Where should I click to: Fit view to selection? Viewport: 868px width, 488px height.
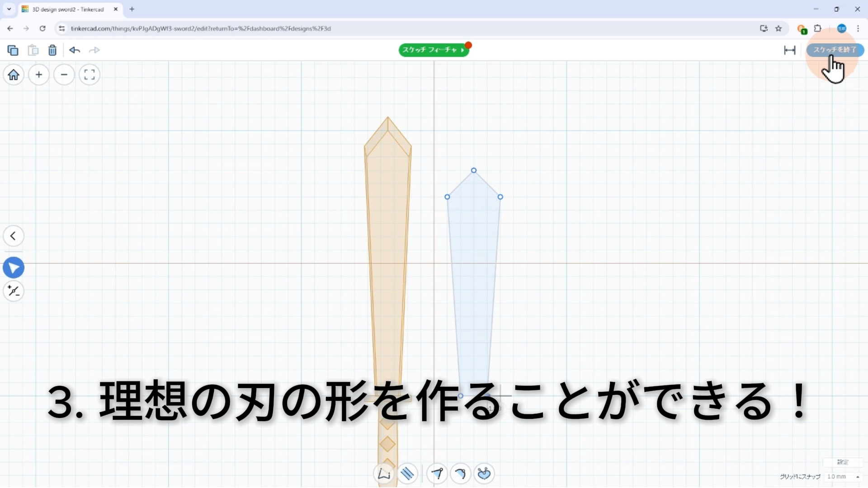point(90,75)
